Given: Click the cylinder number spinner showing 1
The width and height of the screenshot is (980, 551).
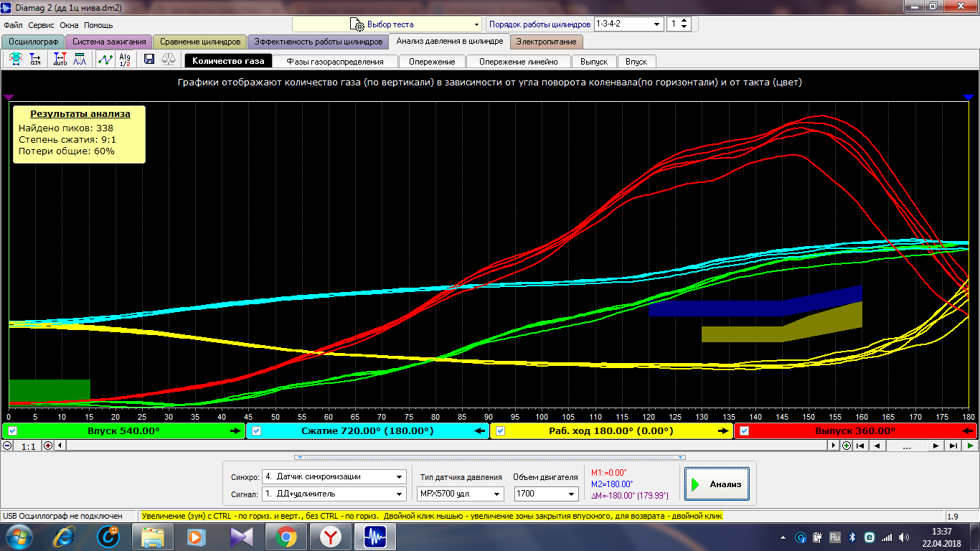Looking at the screenshot, I should tap(679, 24).
